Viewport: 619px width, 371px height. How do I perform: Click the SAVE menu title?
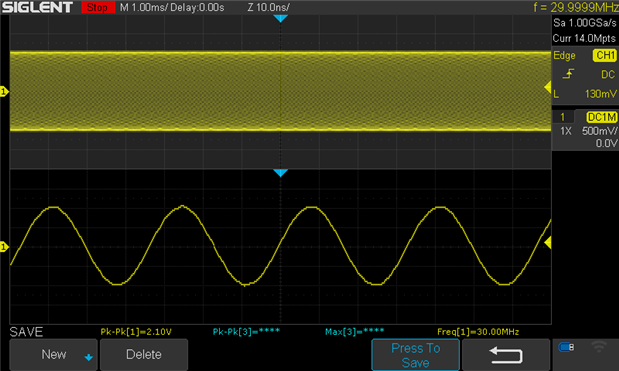click(x=26, y=332)
